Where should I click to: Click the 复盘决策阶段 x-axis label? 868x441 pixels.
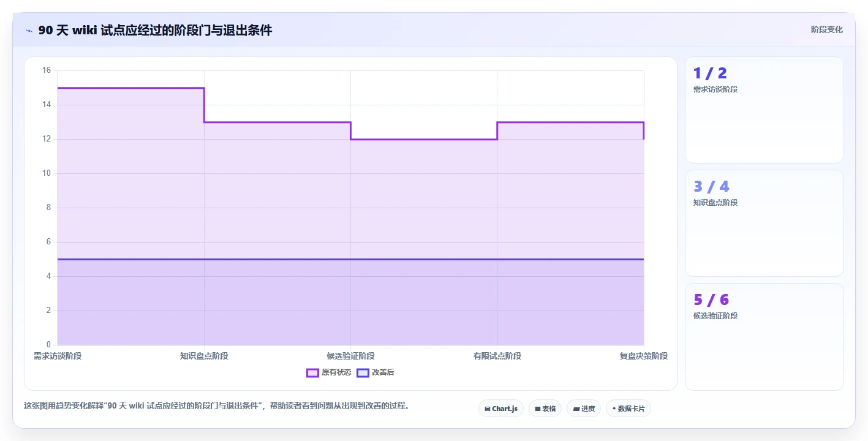tap(643, 356)
